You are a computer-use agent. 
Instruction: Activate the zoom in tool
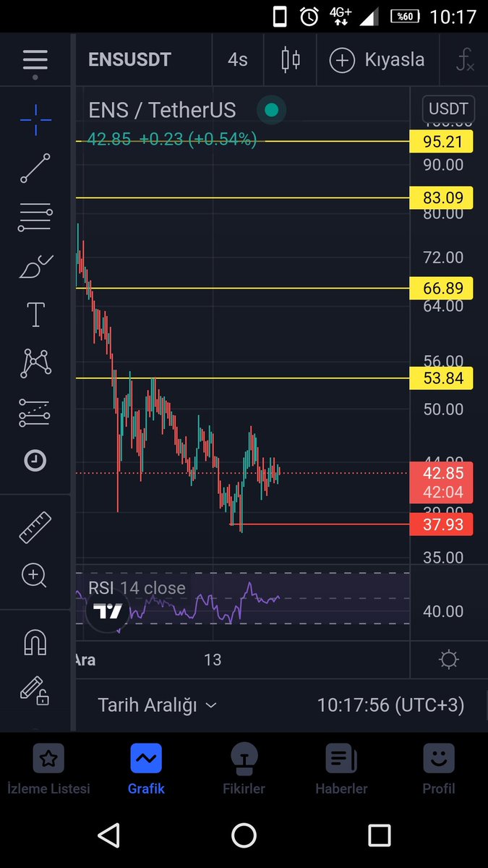34,576
